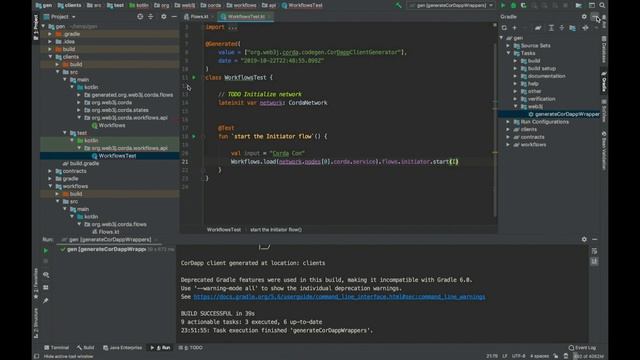
Task: Expand Run Configurations in the Gradle tree
Action: pyautogui.click(x=508, y=122)
